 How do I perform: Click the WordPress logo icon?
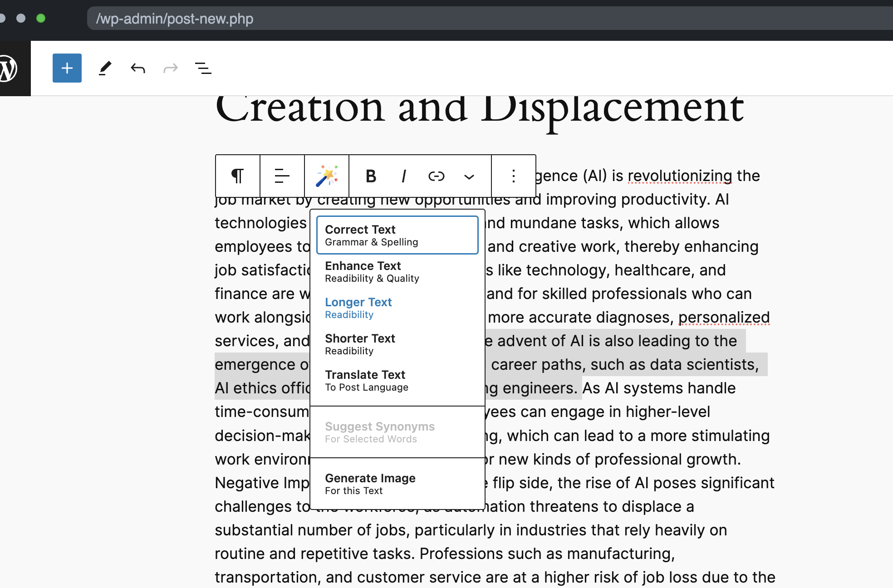[x=9, y=69]
